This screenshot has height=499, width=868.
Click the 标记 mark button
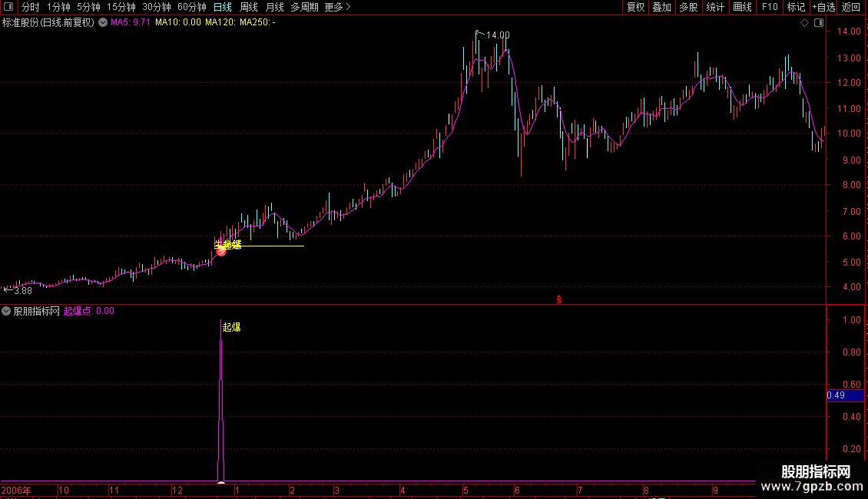point(796,7)
